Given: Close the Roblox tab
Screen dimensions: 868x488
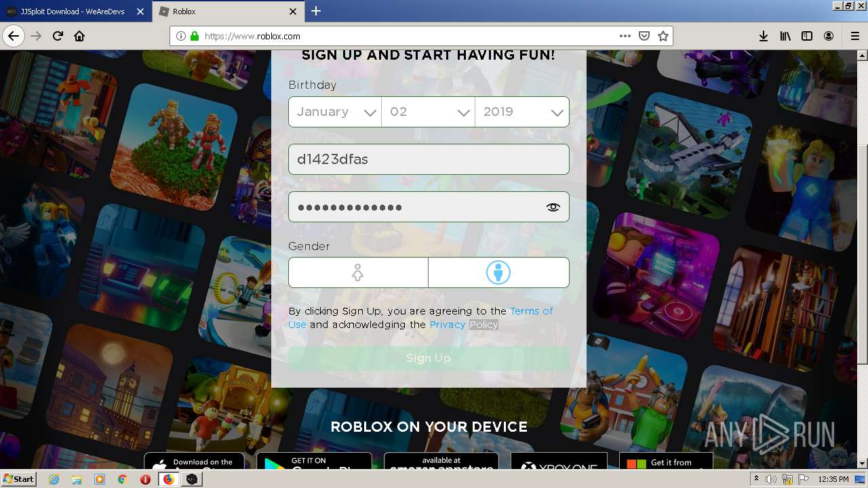Looking at the screenshot, I should [x=293, y=12].
